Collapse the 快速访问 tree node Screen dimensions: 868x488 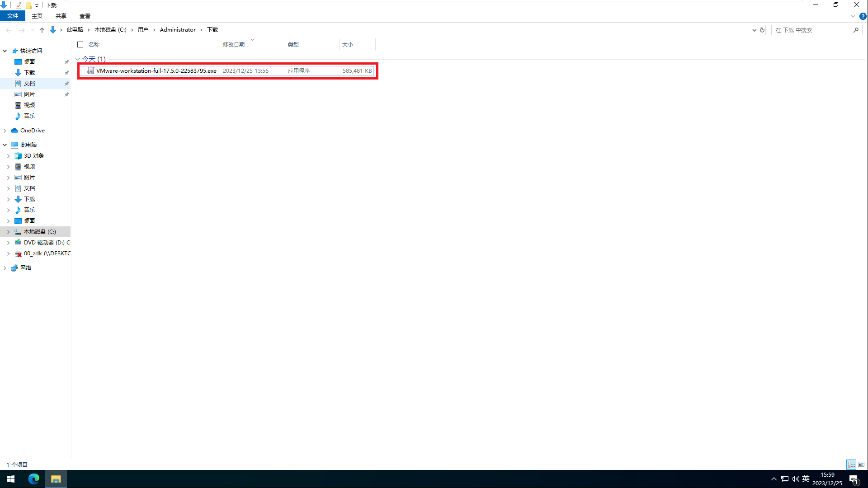5,51
